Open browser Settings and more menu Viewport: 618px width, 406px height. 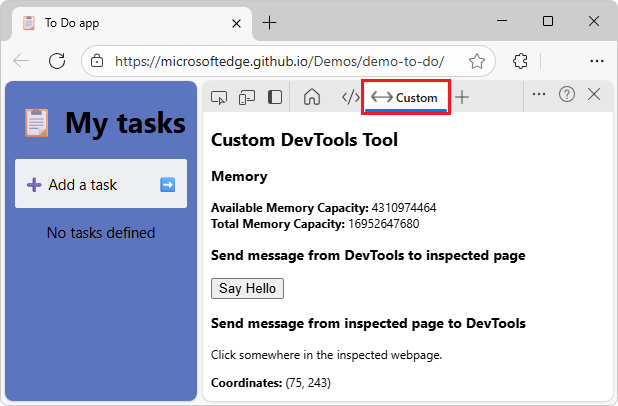coord(597,61)
